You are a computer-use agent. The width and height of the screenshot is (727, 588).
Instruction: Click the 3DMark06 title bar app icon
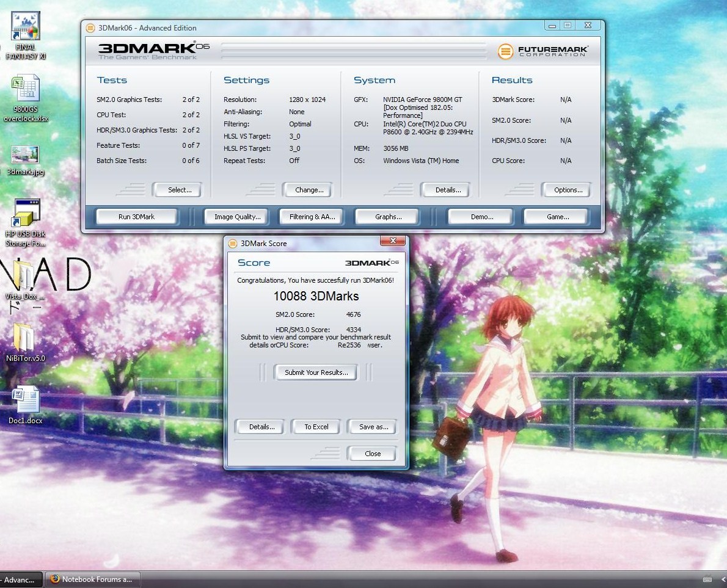point(90,28)
